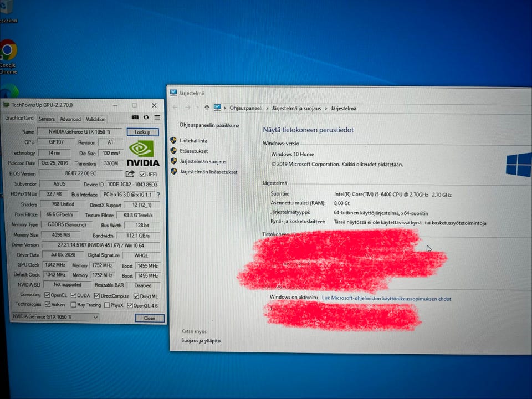Screen dimensions: 532x399
Task: Click the Järjestelmä window title icon
Action: click(x=173, y=93)
